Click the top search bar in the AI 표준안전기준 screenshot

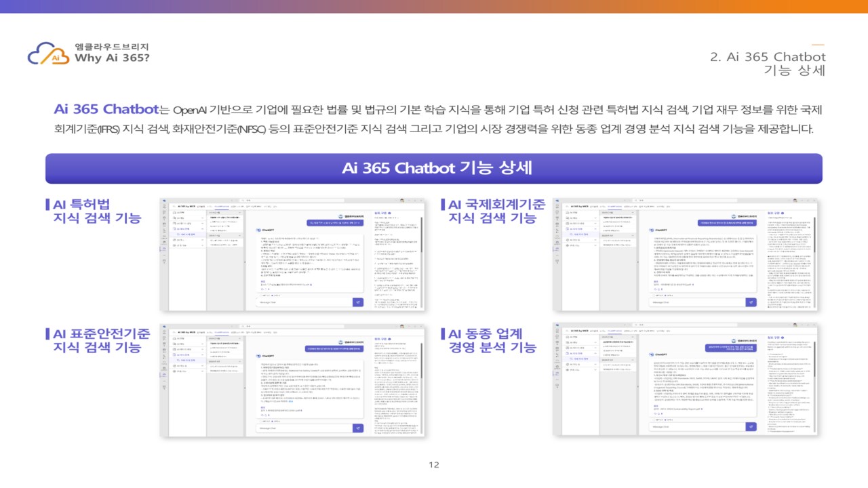[x=292, y=326]
